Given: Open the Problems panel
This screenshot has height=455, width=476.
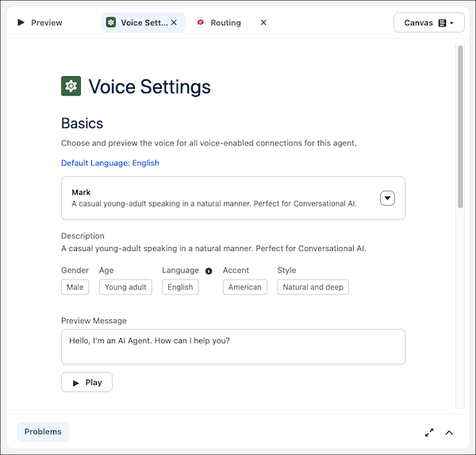Looking at the screenshot, I should 43,432.
